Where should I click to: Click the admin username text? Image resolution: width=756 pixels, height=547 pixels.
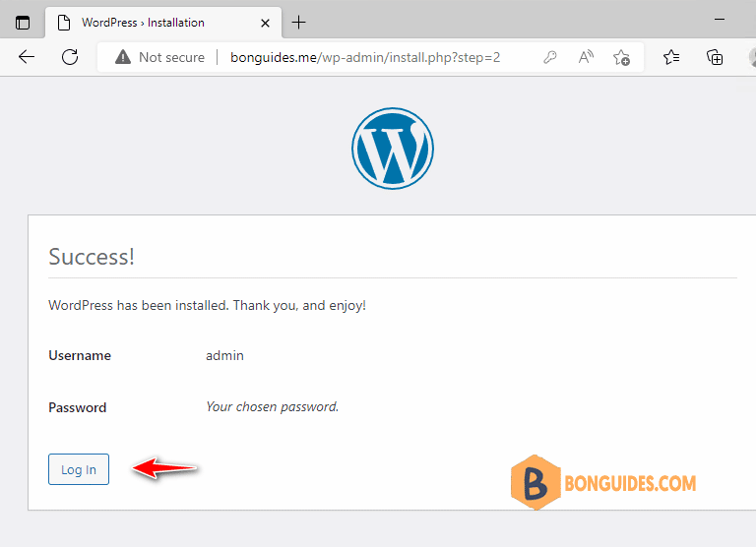[224, 356]
